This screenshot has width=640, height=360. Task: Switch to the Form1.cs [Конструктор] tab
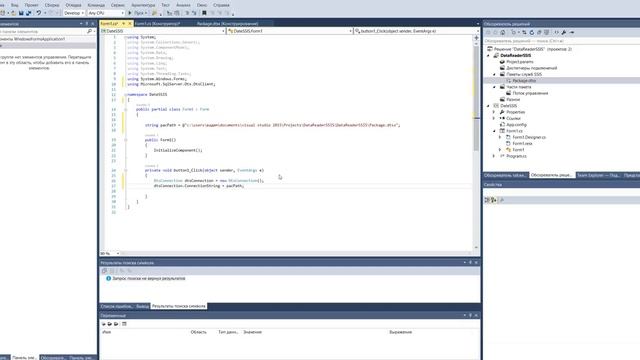coord(157,24)
